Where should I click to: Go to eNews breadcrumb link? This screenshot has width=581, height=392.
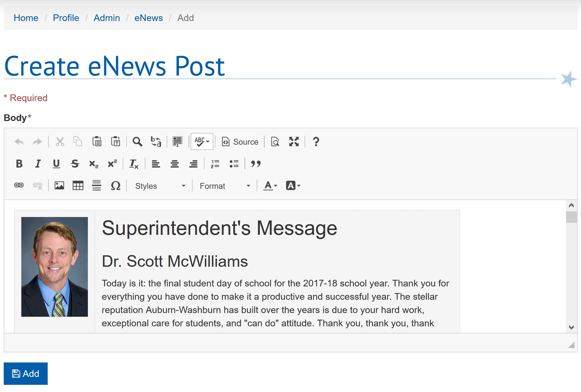(x=148, y=18)
